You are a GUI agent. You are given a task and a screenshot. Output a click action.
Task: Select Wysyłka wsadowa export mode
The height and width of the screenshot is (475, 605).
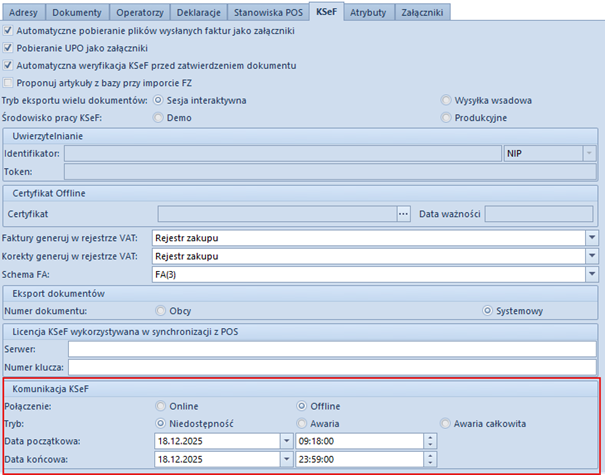(446, 101)
